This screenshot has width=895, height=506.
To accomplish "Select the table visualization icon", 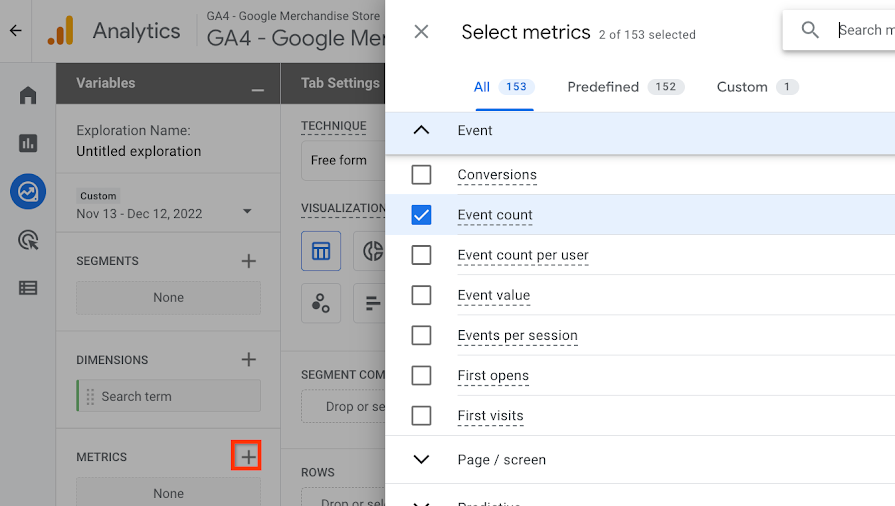I will pos(321,251).
